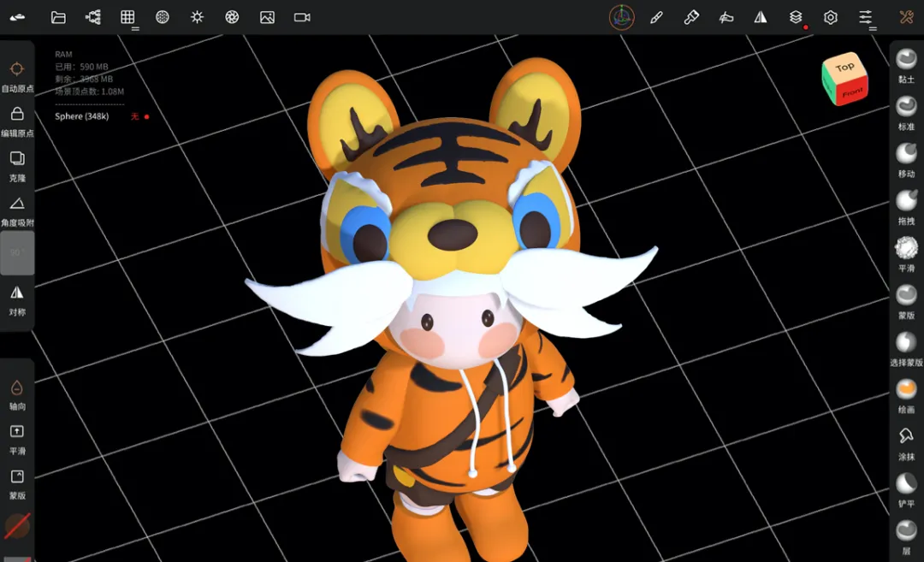
Task: Open the Settings gear menu
Action: [830, 18]
